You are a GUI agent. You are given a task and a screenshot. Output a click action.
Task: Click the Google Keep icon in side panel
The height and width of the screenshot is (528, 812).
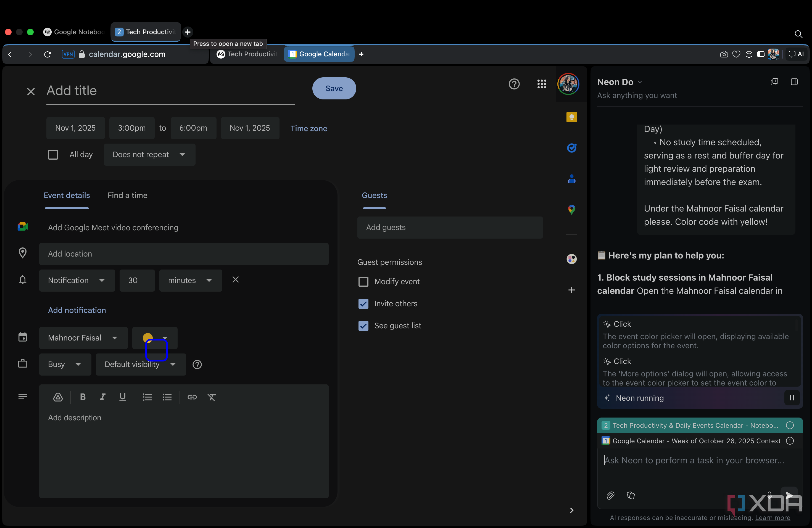571,117
